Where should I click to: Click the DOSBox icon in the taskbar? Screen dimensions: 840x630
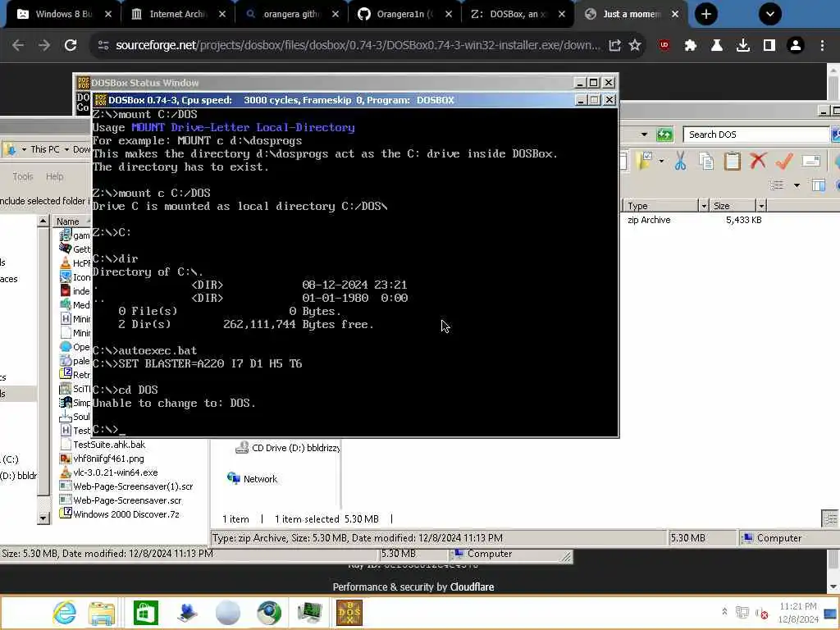click(x=349, y=612)
